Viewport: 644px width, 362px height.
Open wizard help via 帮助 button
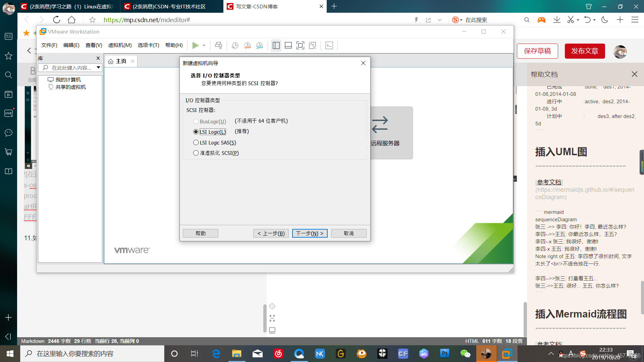pos(201,233)
